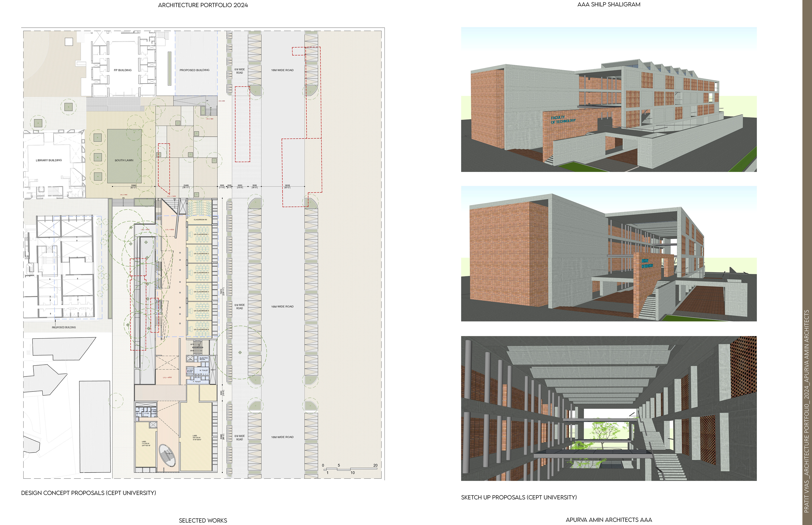Click the 'UG CLASSROOM 1' room label
This screenshot has width=812, height=525.
(201, 235)
